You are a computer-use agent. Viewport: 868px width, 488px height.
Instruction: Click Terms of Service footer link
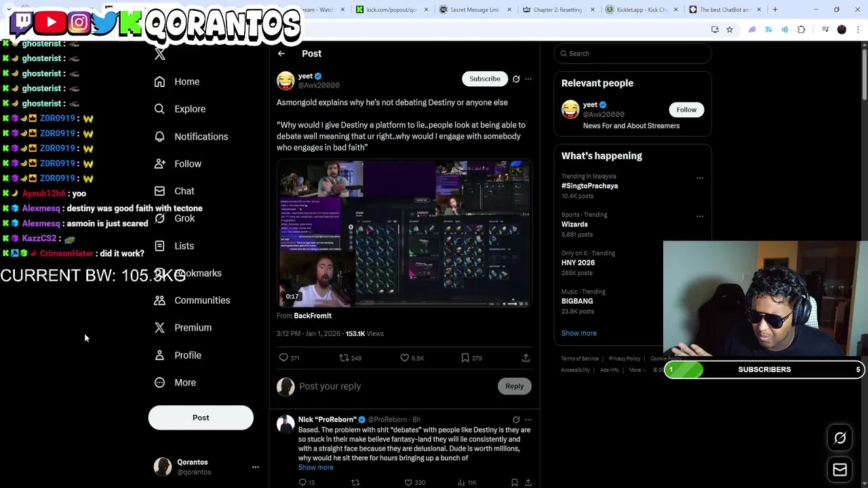click(580, 359)
